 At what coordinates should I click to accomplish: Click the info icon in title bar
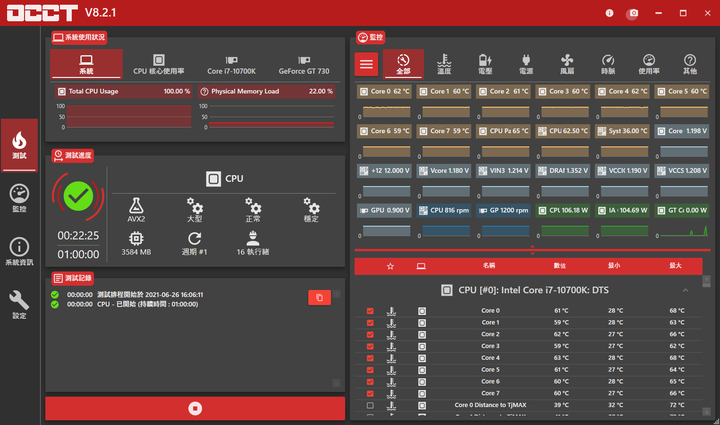click(x=609, y=13)
